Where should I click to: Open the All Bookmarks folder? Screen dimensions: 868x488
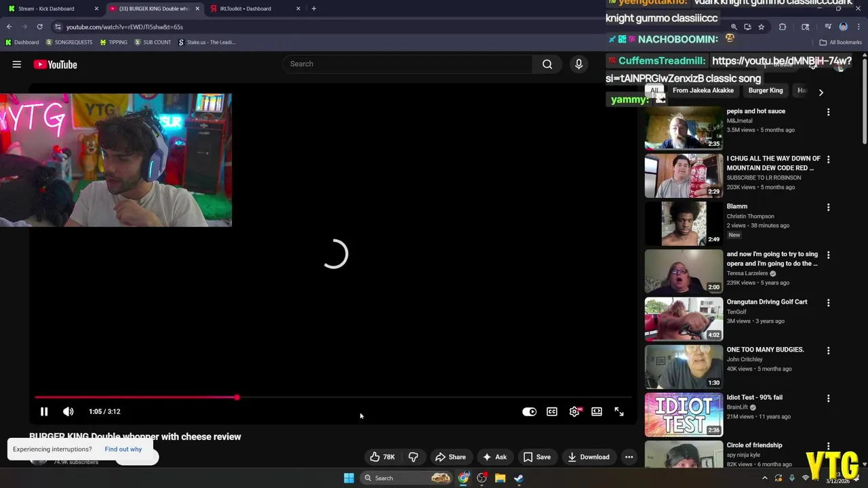coord(841,42)
